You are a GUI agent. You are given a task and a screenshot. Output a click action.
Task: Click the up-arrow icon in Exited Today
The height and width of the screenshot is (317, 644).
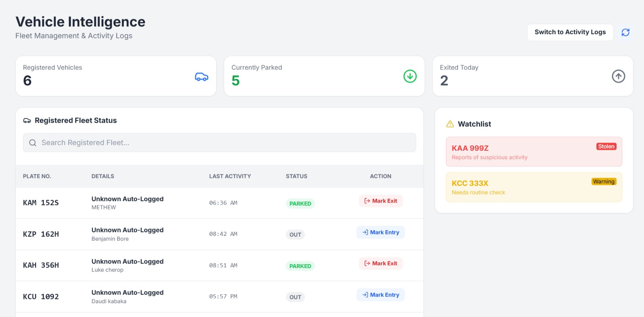tap(618, 76)
